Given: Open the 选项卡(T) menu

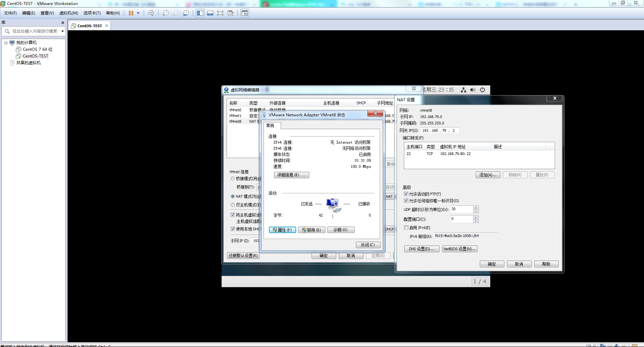Looking at the screenshot, I should pyautogui.click(x=92, y=13).
